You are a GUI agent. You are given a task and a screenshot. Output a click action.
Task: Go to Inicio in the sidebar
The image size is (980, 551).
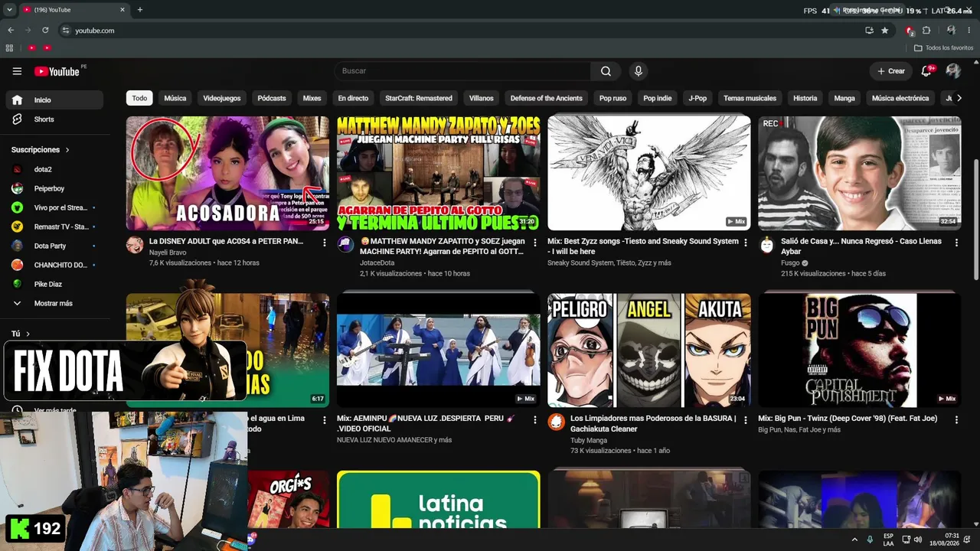click(x=54, y=100)
